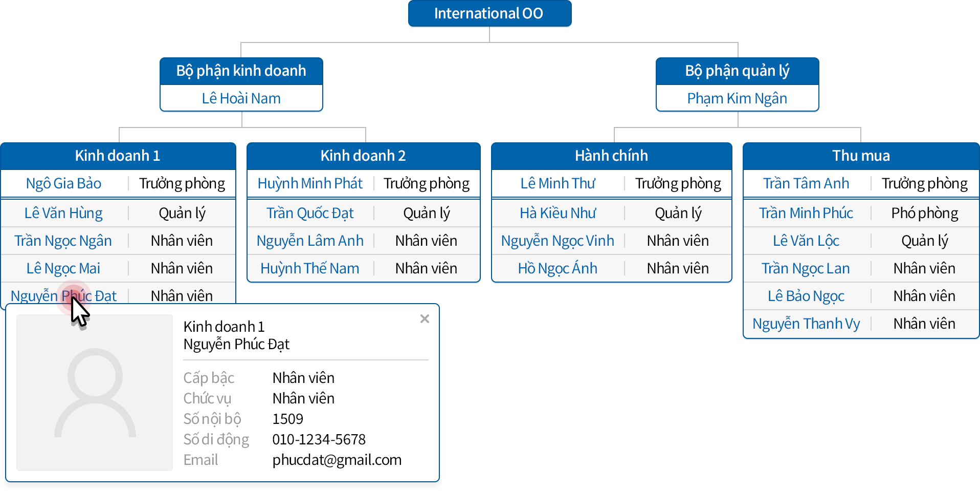Select the International OO root node
This screenshot has width=980, height=491.
(x=489, y=13)
